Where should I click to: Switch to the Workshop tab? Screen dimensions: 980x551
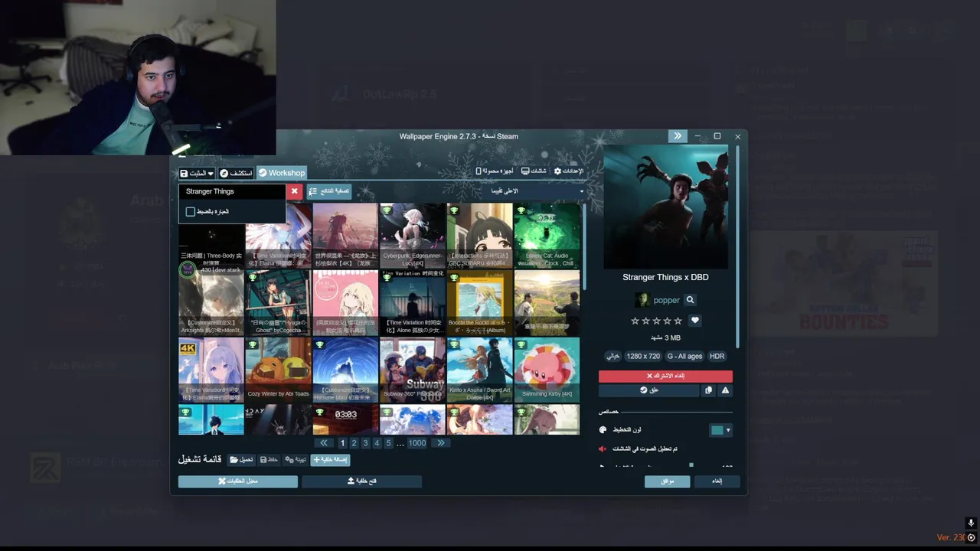coord(282,173)
